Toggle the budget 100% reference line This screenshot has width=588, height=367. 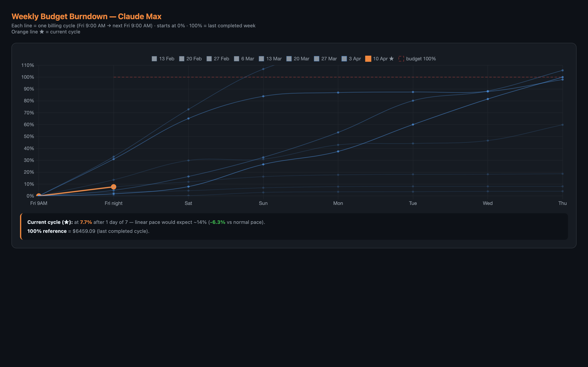[x=421, y=59]
